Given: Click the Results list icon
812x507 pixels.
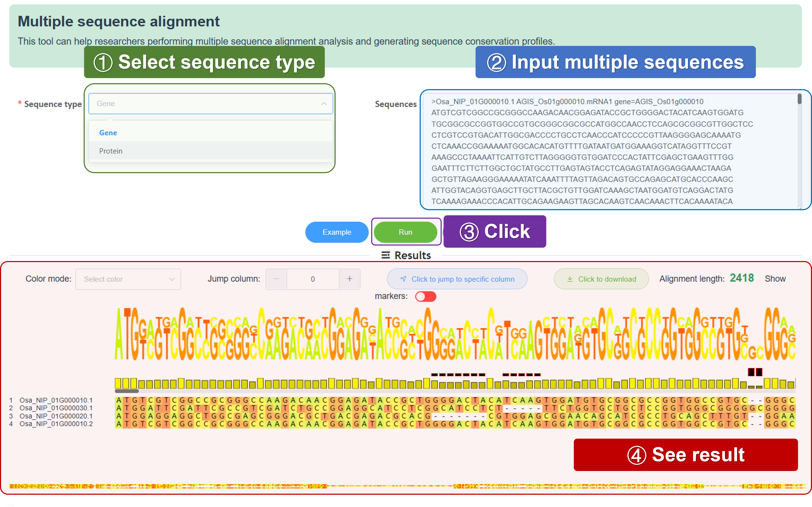Looking at the screenshot, I should pyautogui.click(x=385, y=255).
